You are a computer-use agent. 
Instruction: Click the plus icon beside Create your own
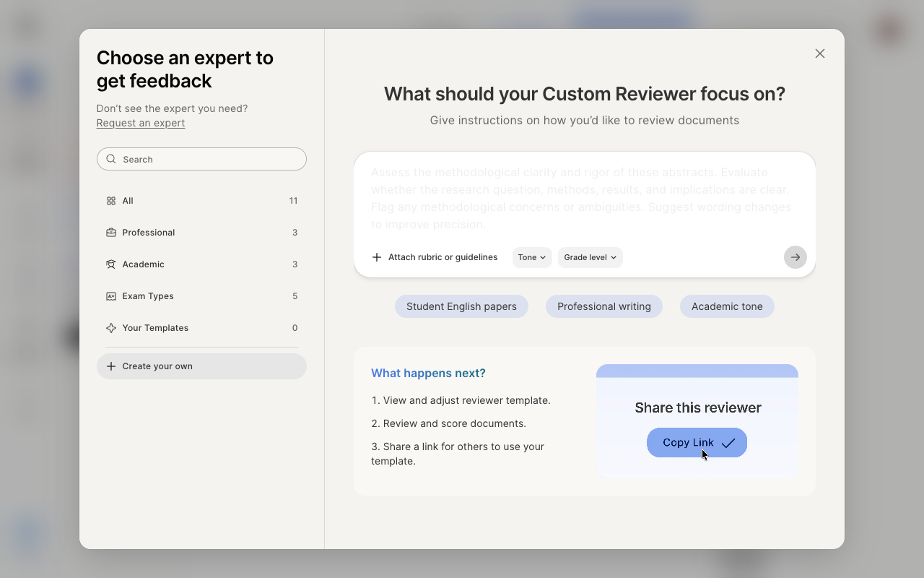[111, 366]
